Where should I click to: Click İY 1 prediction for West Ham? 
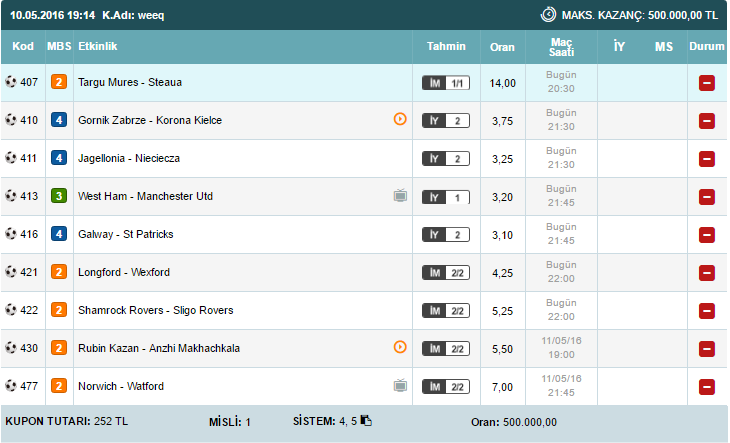tap(446, 197)
